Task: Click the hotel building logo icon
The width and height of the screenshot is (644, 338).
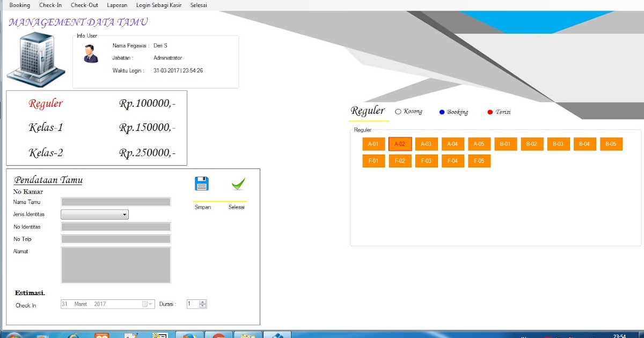Action: (x=35, y=59)
